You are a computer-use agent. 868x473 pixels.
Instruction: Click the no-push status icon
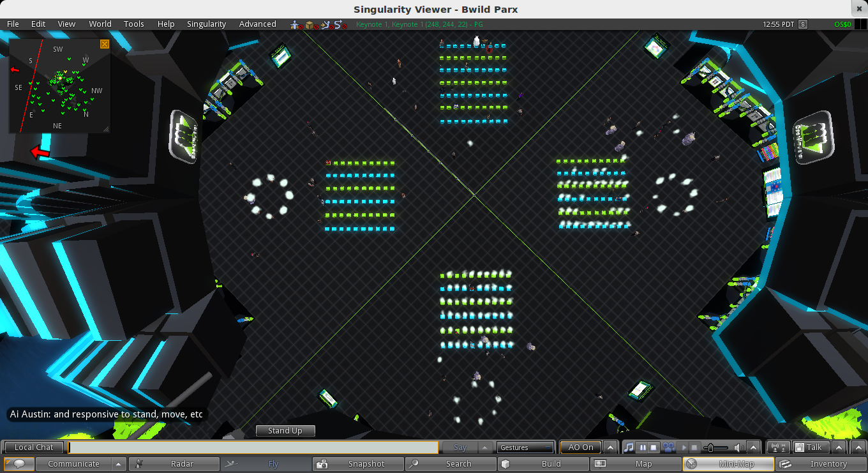click(326, 24)
